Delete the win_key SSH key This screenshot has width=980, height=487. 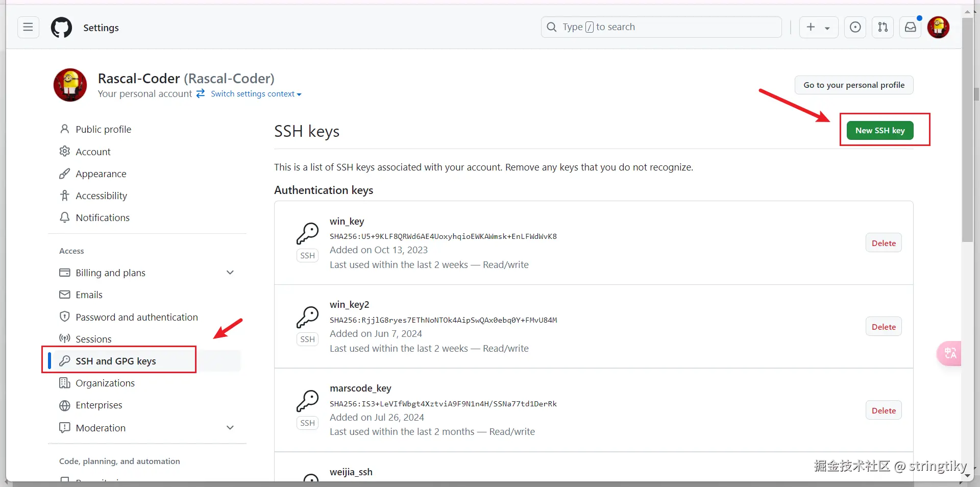[x=884, y=243]
